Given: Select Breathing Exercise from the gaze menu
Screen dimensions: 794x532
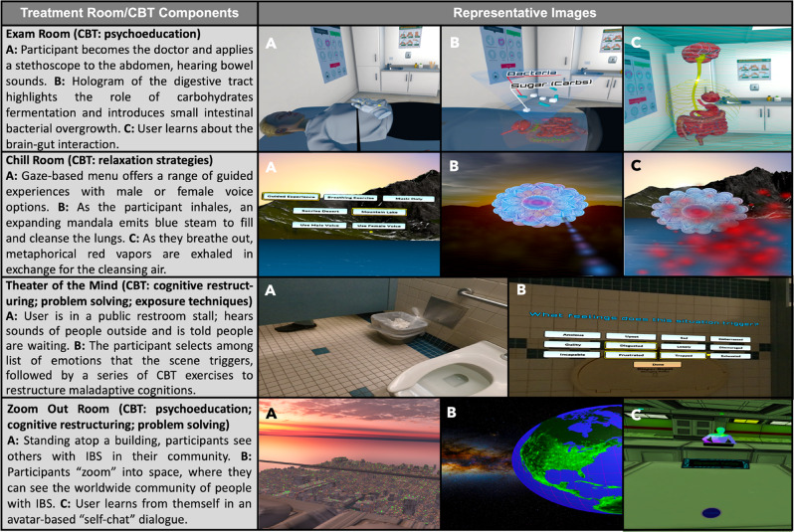Looking at the screenshot, I should click(349, 196).
